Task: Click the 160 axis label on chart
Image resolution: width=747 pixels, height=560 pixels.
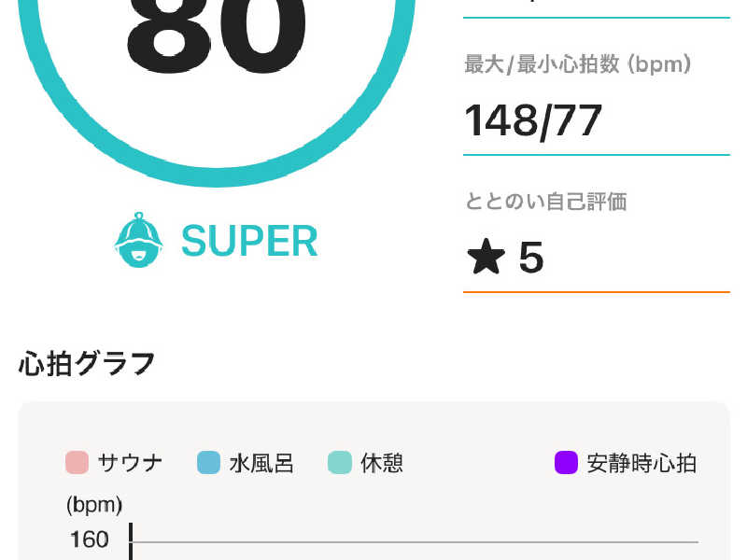Action: click(89, 540)
